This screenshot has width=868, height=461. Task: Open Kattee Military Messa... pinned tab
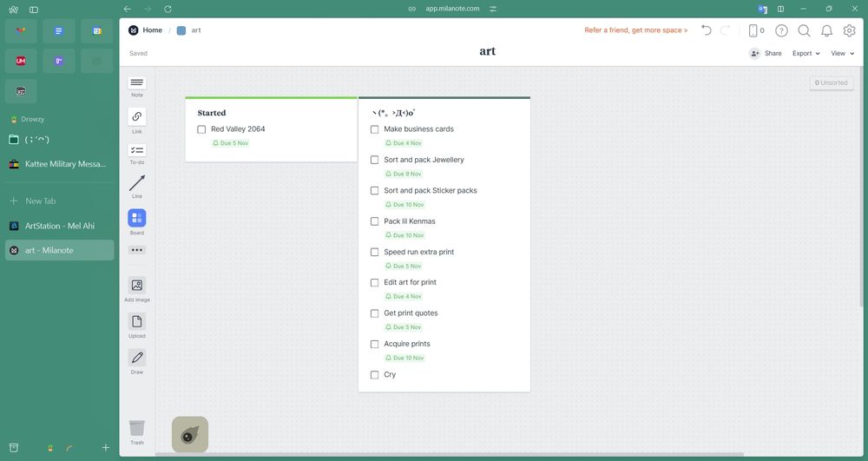click(60, 164)
